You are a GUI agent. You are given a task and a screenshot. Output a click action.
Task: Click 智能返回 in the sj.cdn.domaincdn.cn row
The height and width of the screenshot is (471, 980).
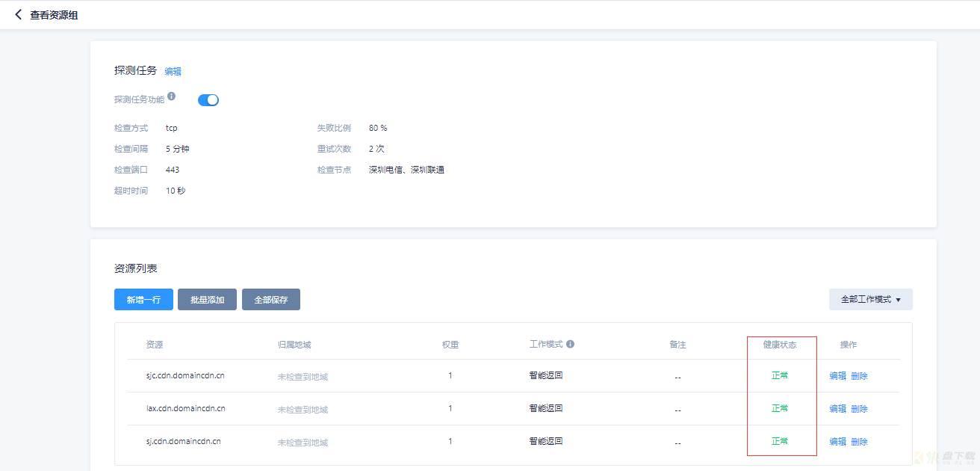tap(546, 441)
